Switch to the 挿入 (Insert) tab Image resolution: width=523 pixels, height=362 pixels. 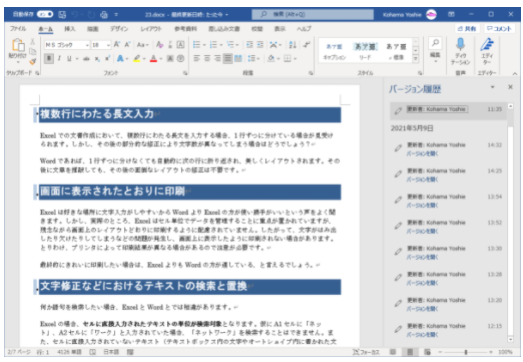tap(70, 29)
